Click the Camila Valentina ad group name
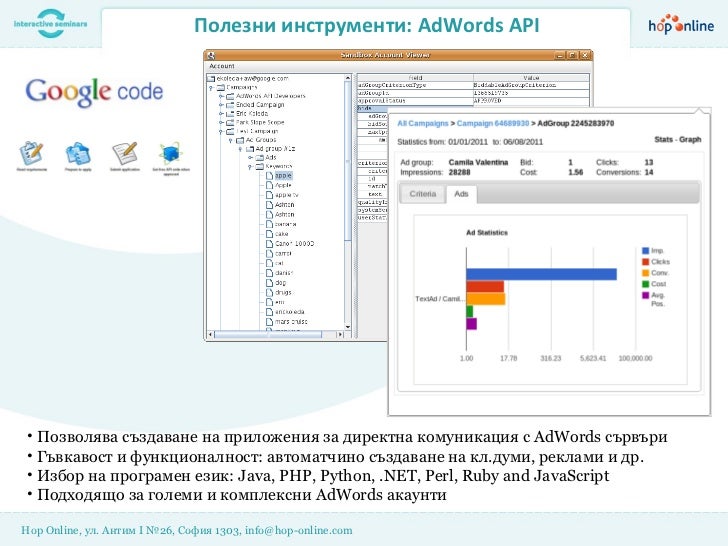The height and width of the screenshot is (546, 728). (478, 162)
